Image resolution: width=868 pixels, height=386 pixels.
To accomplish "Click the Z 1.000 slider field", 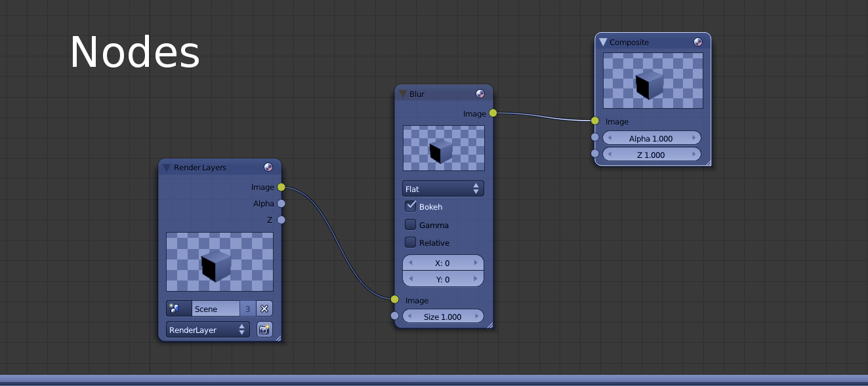I will coord(651,155).
